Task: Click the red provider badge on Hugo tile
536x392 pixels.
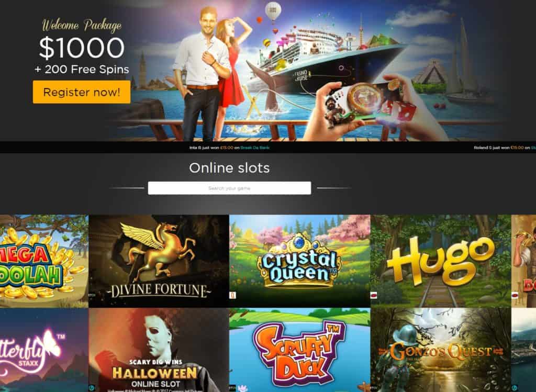Action: pos(374,295)
